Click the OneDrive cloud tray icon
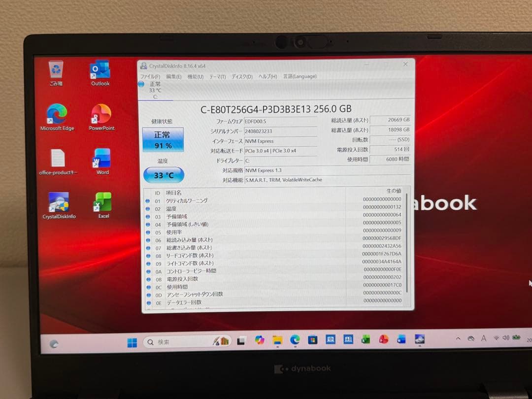This screenshot has height=399, width=532. coord(471,338)
